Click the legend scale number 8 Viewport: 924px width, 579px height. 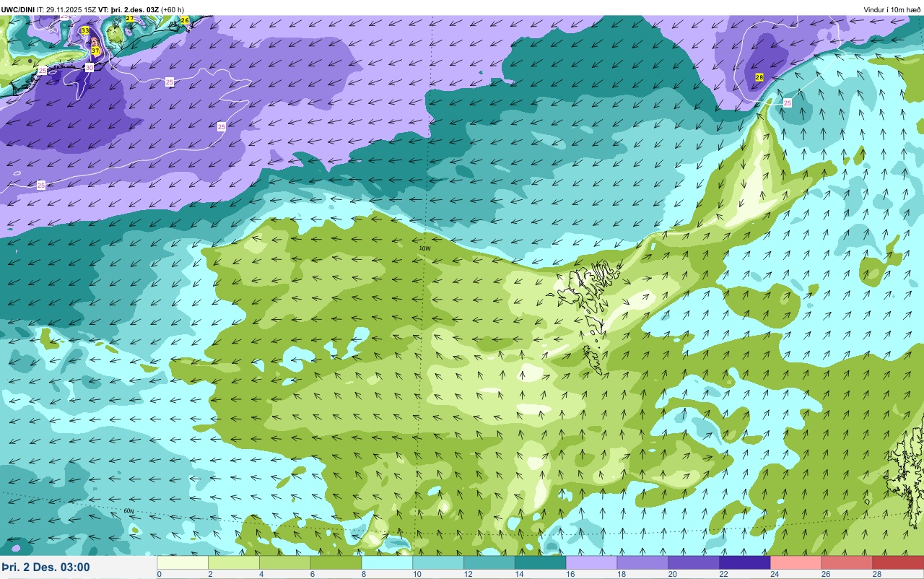pyautogui.click(x=362, y=574)
